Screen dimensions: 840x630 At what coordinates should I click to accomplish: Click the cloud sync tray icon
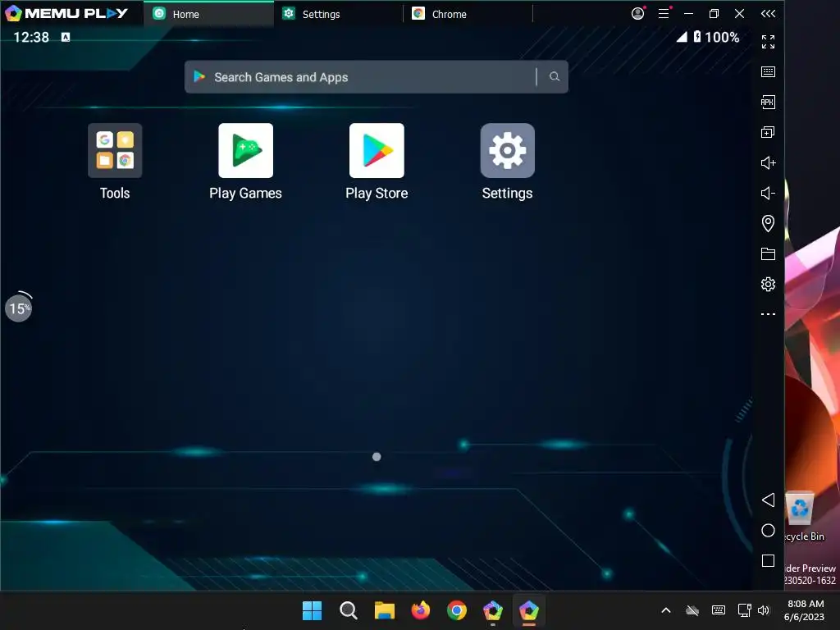(692, 610)
